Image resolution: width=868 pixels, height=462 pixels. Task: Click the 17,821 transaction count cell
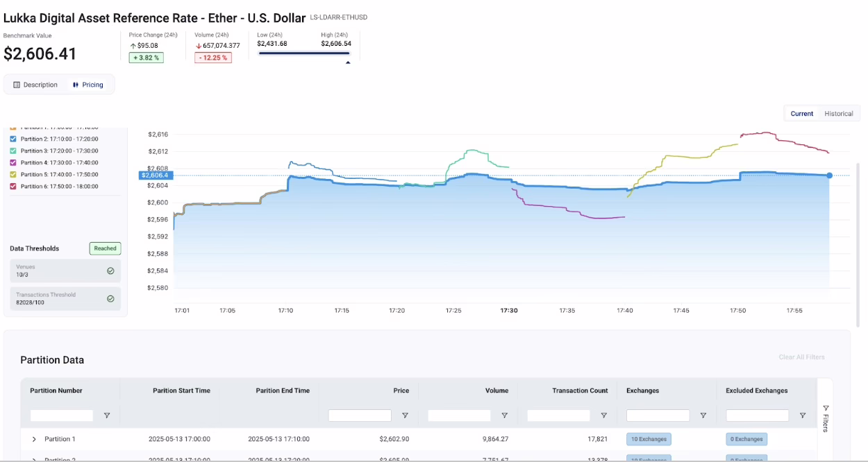pos(597,439)
